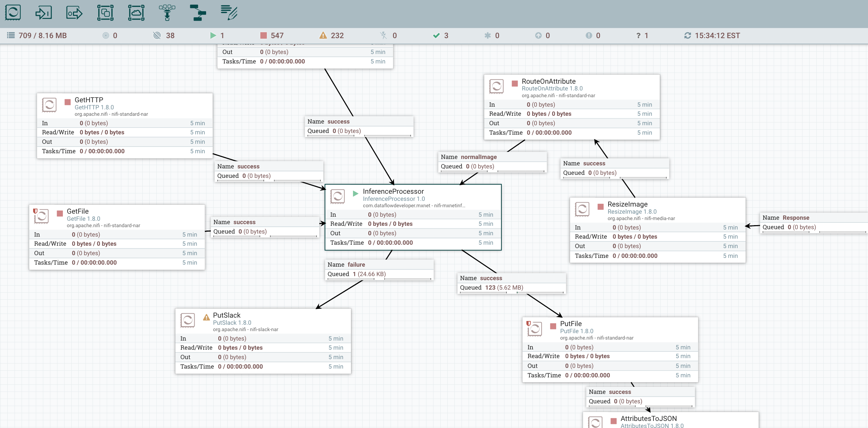Select the Output Port toolbar icon
868x428 pixels.
74,13
